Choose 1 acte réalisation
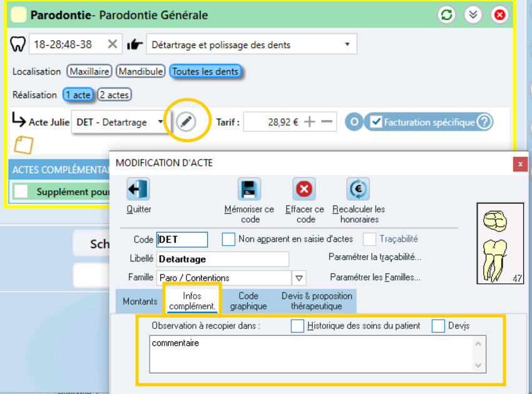The image size is (532, 394). click(78, 95)
